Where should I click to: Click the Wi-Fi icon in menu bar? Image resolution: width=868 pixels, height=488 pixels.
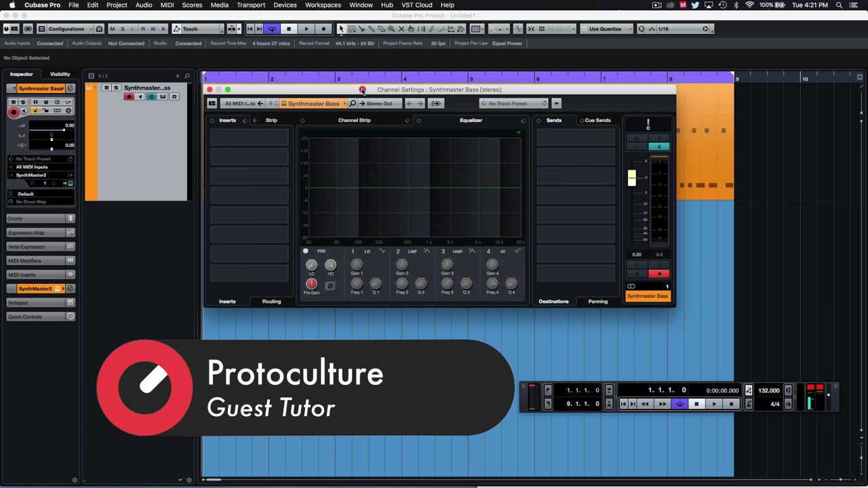[749, 5]
